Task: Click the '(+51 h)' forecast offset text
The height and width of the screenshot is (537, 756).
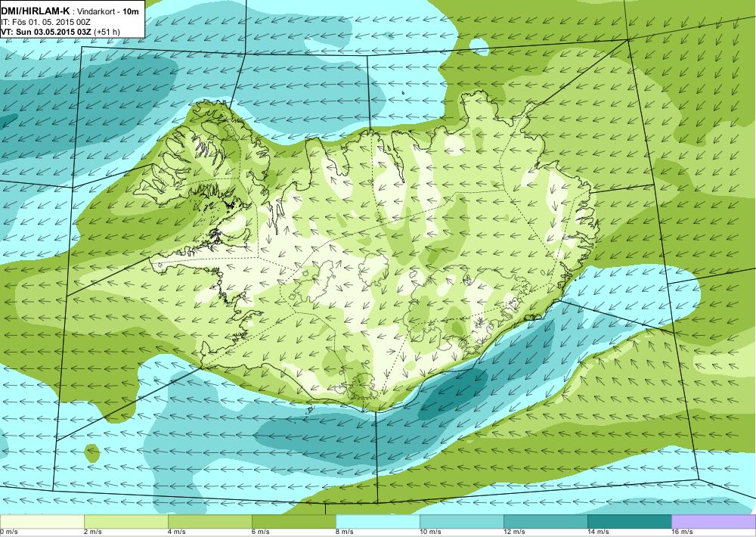Action: [107, 32]
